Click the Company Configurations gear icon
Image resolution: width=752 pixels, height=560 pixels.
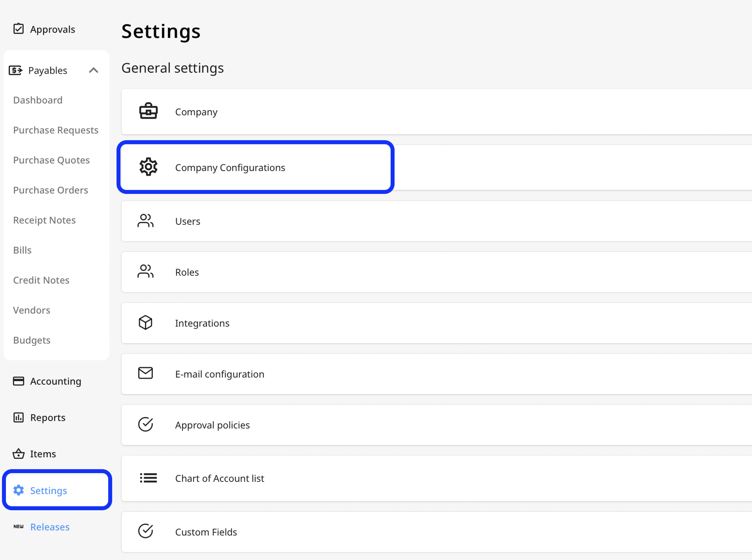click(x=148, y=167)
